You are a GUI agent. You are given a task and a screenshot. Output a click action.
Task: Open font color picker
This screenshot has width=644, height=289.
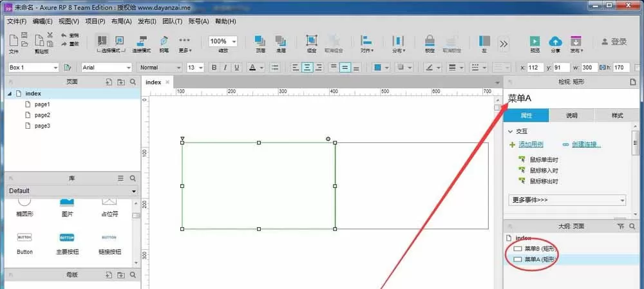point(256,68)
